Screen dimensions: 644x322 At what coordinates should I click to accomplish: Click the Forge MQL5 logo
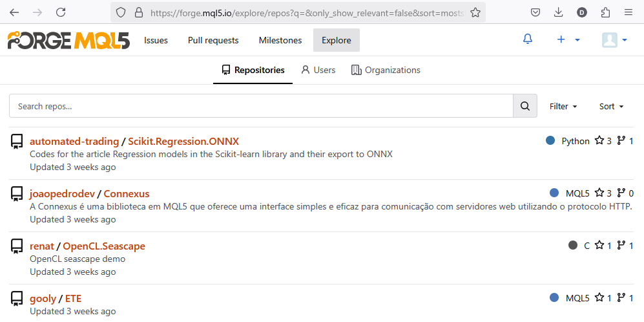(68, 40)
